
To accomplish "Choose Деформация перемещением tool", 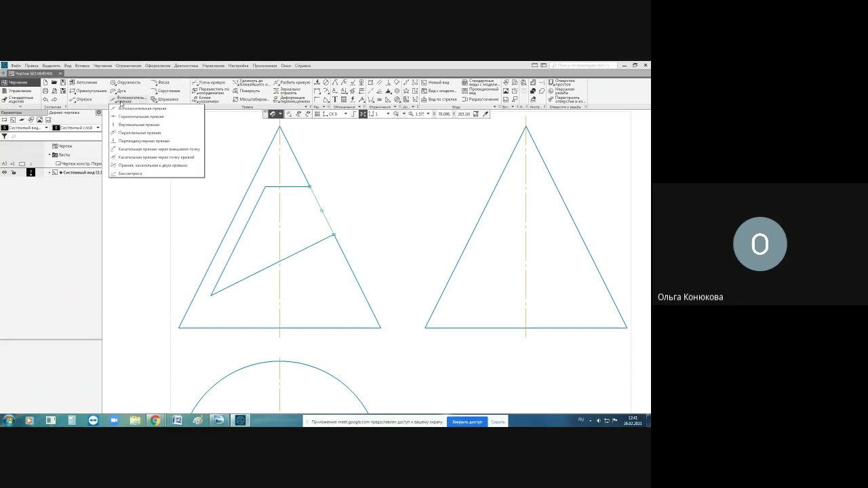I will [x=292, y=99].
